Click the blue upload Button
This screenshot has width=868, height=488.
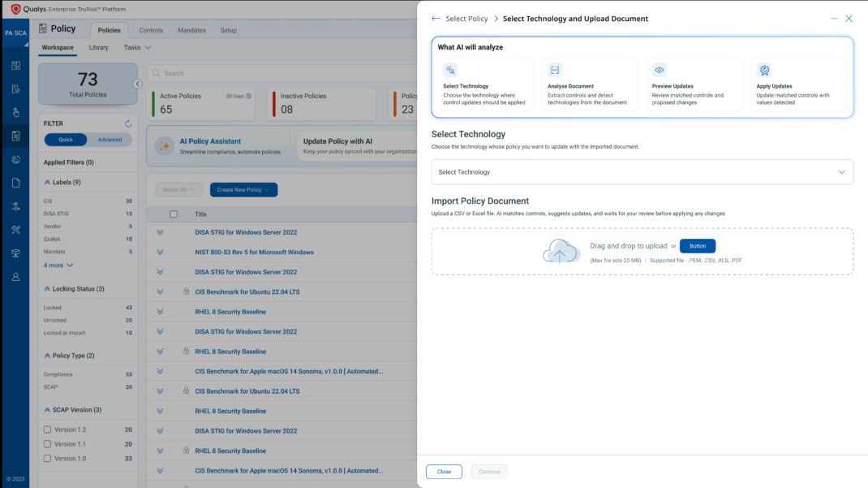click(x=698, y=246)
